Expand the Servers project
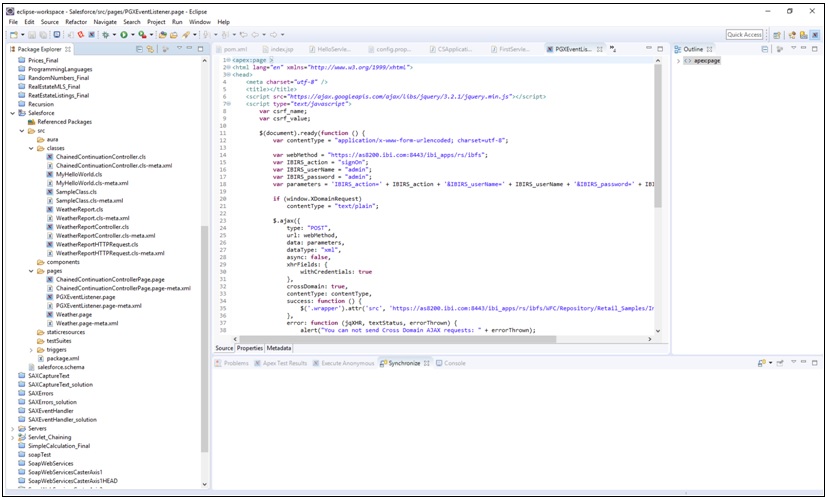 [13, 428]
